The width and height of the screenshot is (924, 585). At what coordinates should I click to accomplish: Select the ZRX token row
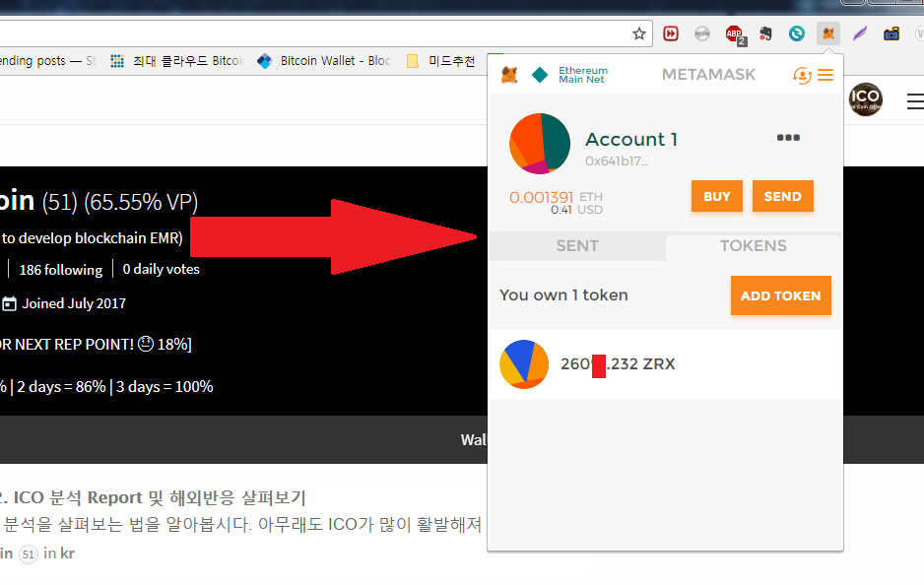(665, 364)
